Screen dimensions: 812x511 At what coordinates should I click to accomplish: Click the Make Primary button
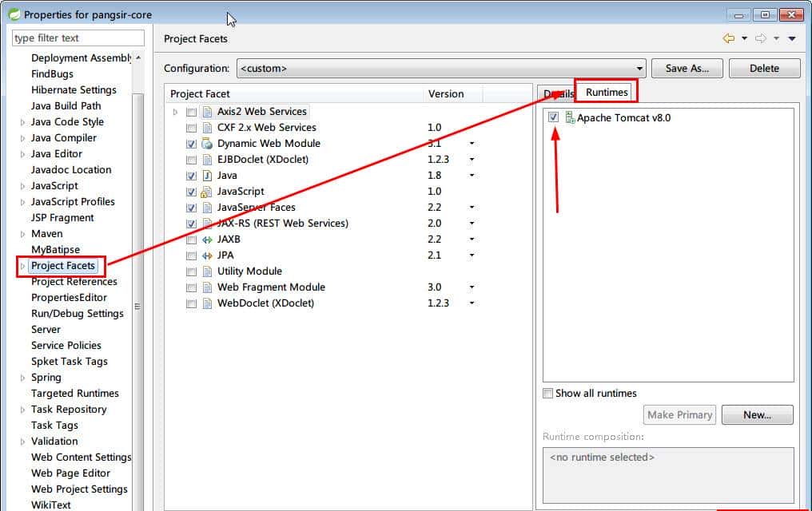(x=679, y=415)
